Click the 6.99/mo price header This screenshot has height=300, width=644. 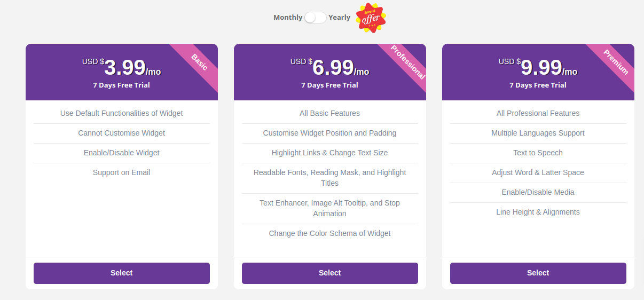pos(330,68)
